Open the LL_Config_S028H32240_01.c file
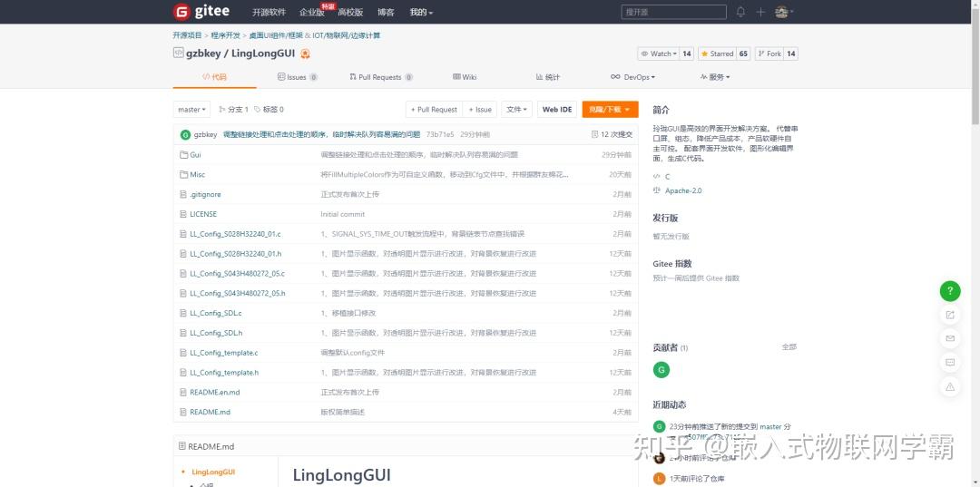The image size is (980, 487). pyautogui.click(x=236, y=233)
